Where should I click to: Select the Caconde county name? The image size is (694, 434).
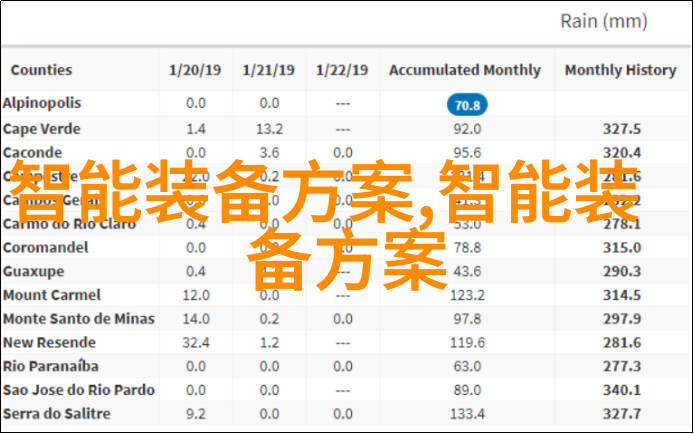click(x=32, y=153)
